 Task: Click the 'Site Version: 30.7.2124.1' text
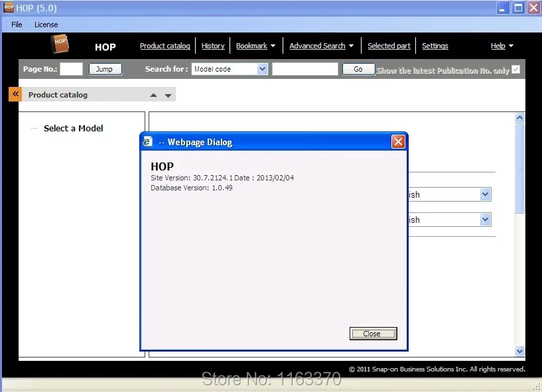tap(192, 178)
